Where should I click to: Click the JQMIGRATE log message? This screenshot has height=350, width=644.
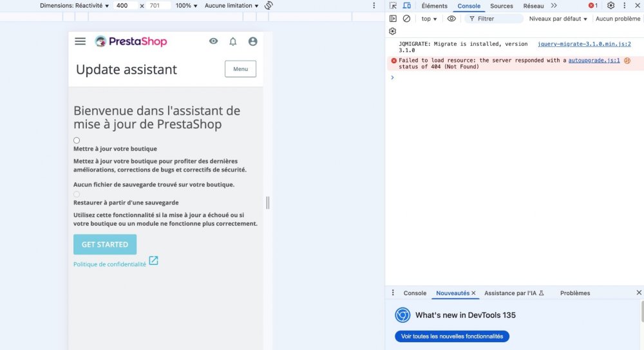pyautogui.click(x=463, y=47)
